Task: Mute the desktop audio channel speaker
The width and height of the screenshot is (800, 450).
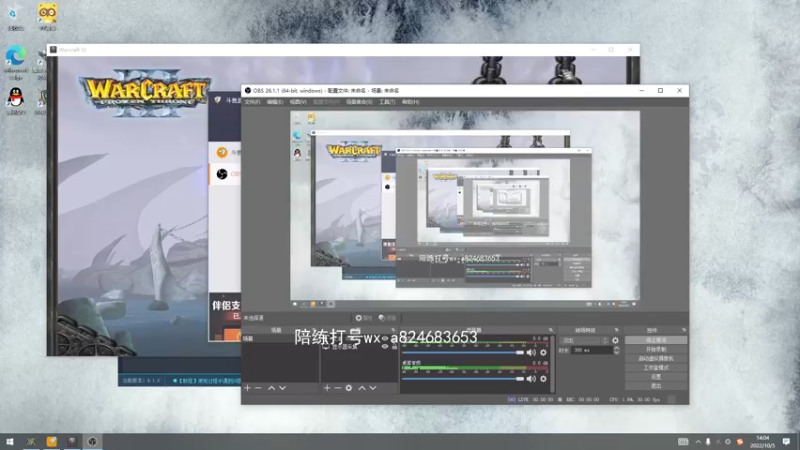Action: (x=531, y=379)
